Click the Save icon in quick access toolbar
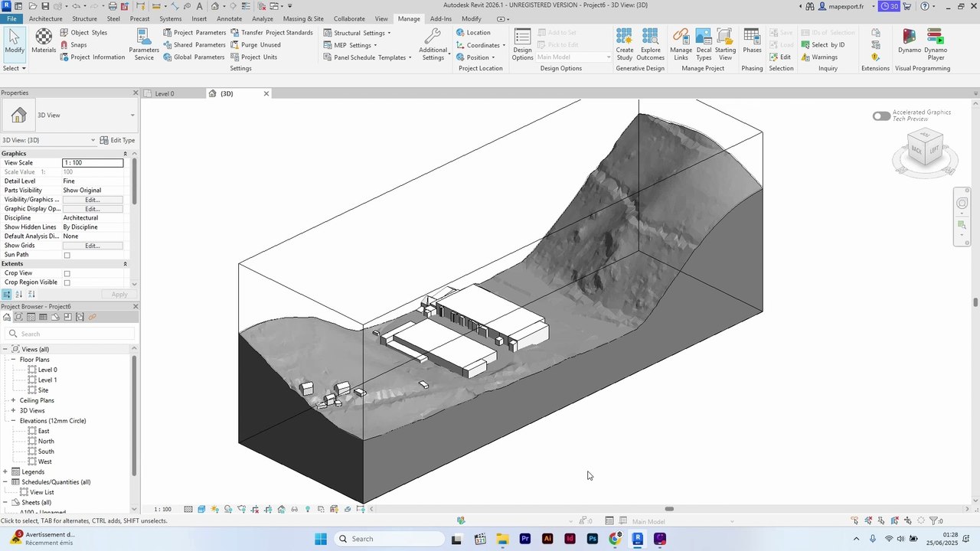This screenshot has height=551, width=980. point(44,6)
